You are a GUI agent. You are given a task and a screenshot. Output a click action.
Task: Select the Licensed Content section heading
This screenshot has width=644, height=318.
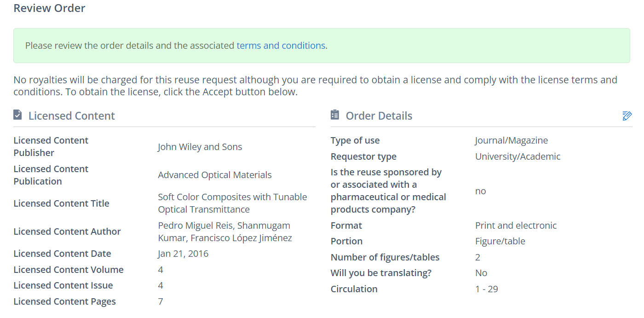pos(71,116)
